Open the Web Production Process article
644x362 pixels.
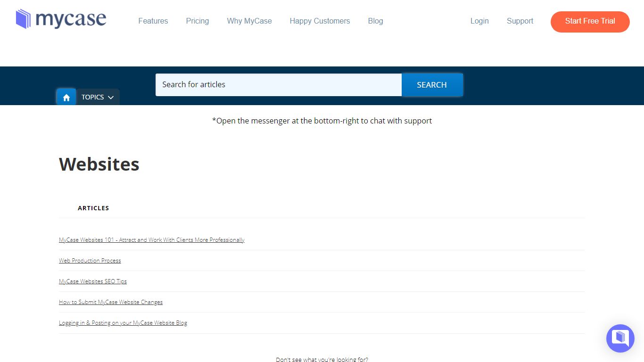coord(90,261)
